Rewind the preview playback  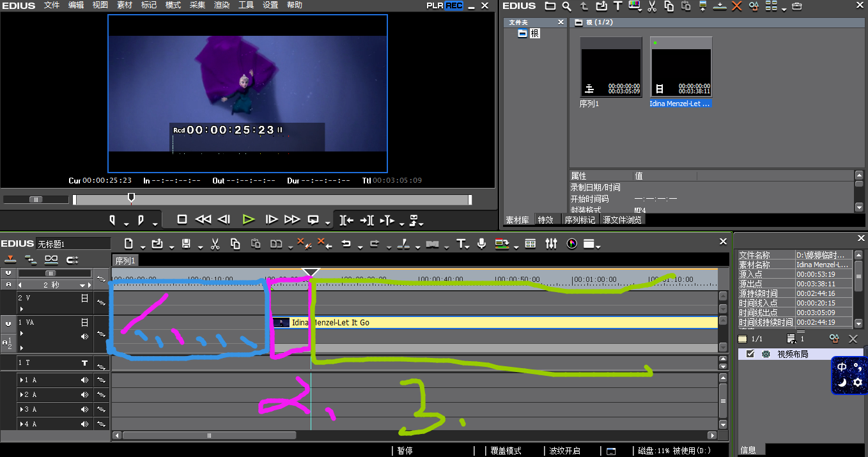tap(203, 219)
